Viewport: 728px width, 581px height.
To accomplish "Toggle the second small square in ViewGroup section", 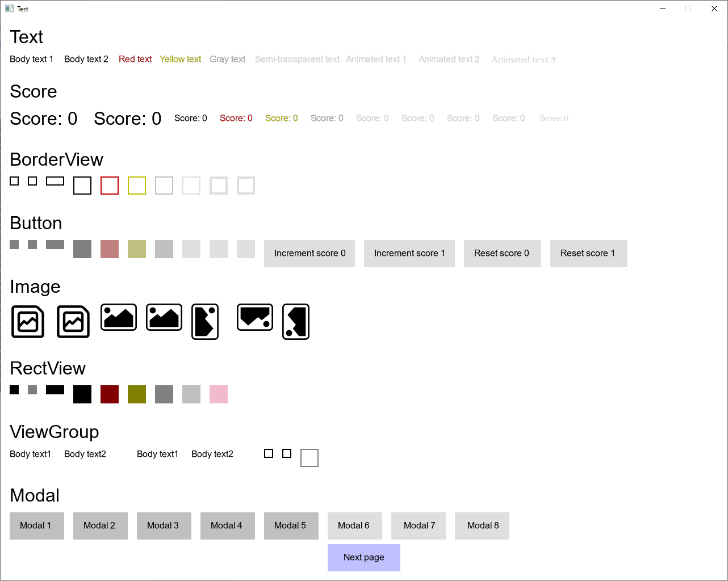I will [x=287, y=453].
